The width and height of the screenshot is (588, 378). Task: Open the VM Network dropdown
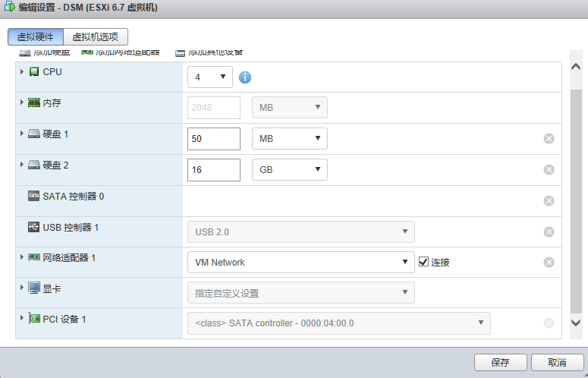tap(300, 262)
